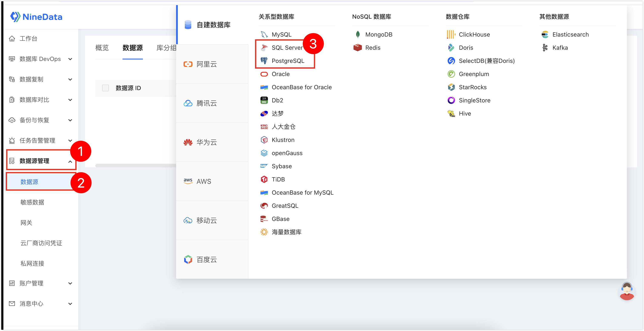Click the GreatSQL icon
The width and height of the screenshot is (644, 331).
264,206
